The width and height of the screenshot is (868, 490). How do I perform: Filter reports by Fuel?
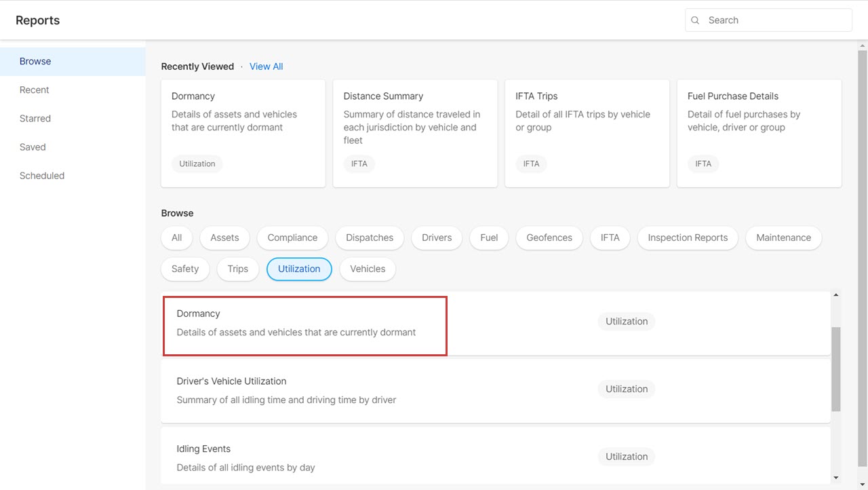489,238
